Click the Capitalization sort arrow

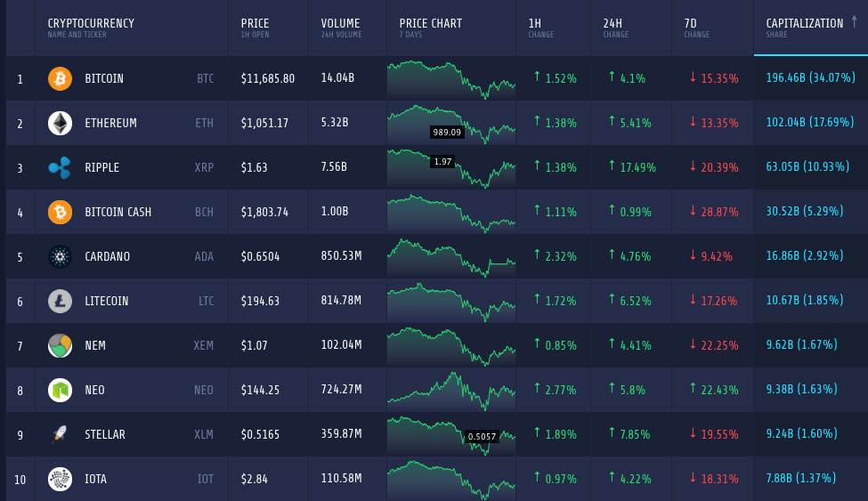point(854,21)
